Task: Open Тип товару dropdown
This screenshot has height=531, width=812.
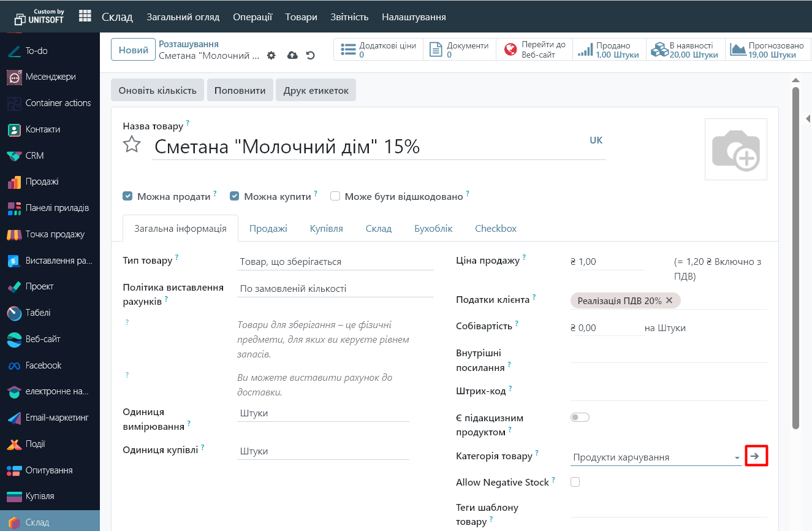Action: pyautogui.click(x=335, y=262)
